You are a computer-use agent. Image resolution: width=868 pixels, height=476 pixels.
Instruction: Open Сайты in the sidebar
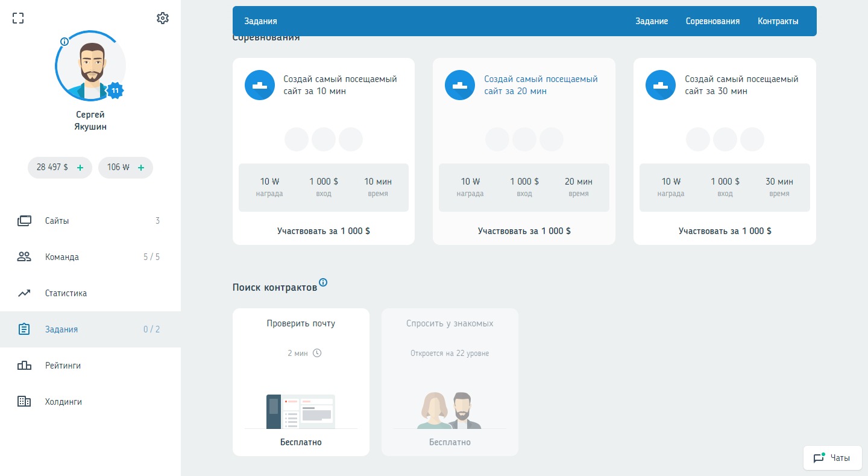[x=57, y=221]
